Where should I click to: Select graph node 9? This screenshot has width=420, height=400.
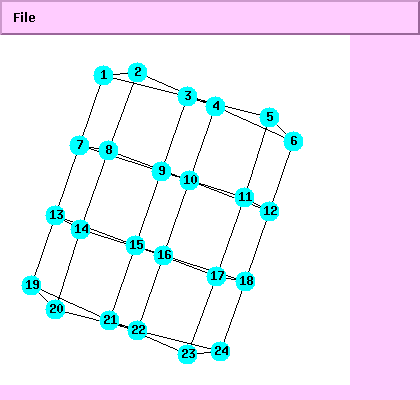click(x=162, y=171)
